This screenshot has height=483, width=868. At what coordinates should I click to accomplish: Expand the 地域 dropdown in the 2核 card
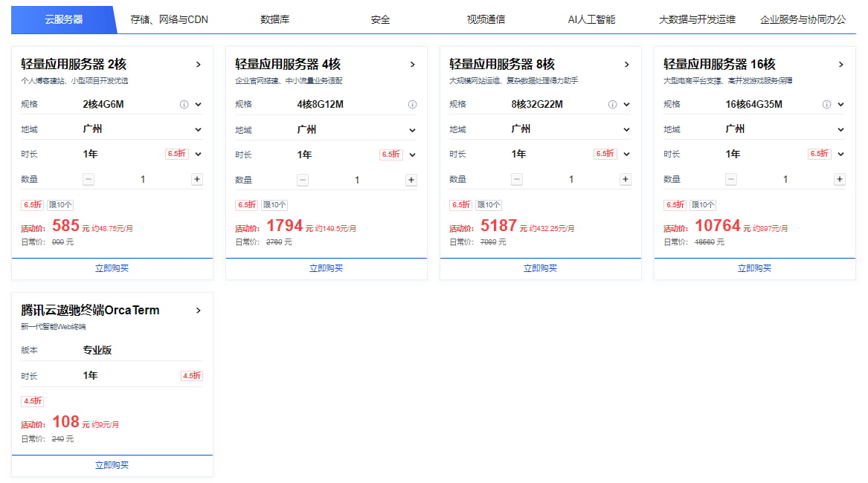198,129
